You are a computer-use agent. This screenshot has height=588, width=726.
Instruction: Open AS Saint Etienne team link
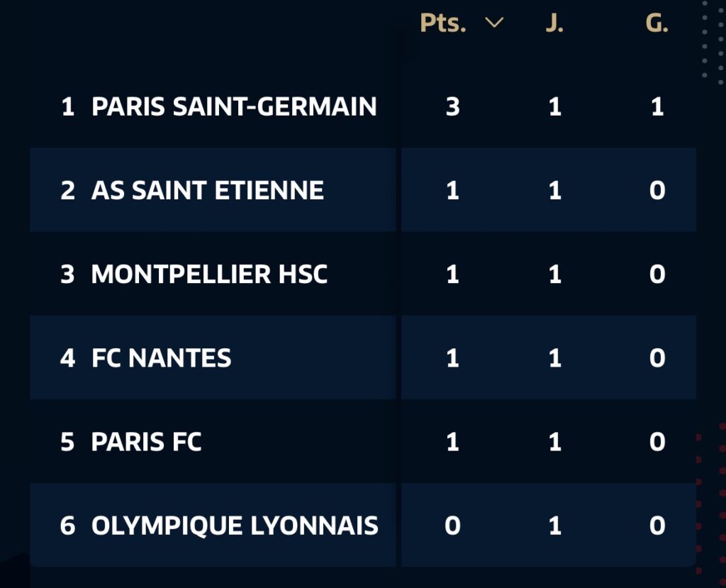pyautogui.click(x=208, y=190)
